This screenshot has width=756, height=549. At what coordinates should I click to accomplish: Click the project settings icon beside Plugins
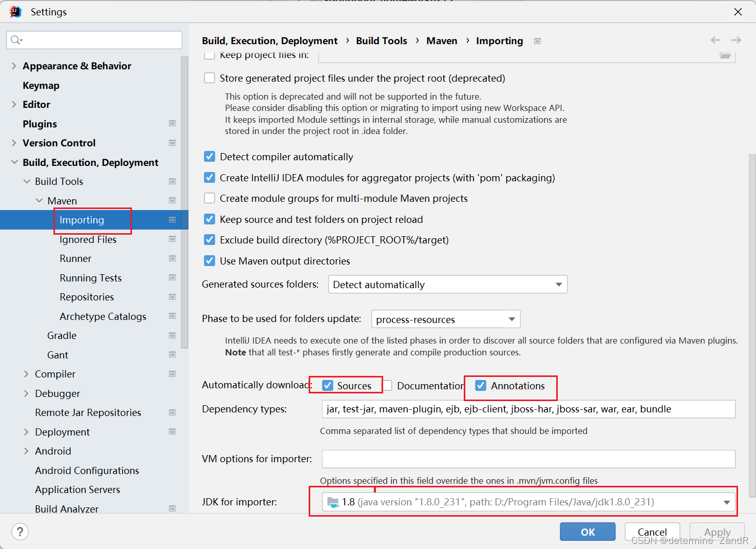(x=172, y=123)
